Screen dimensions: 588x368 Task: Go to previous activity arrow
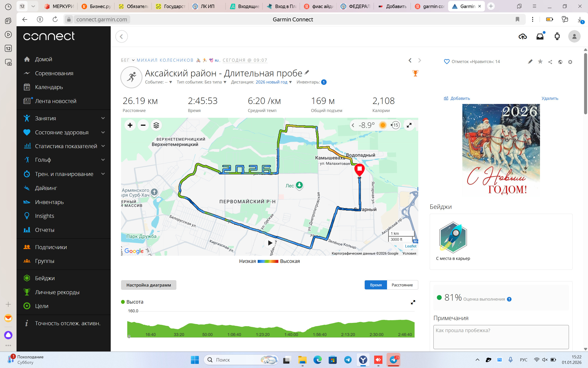[410, 60]
